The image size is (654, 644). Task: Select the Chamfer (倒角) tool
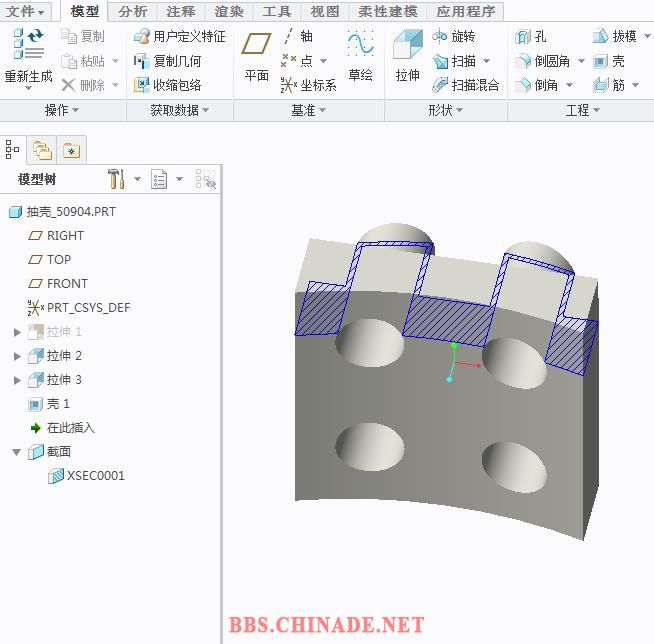click(537, 85)
